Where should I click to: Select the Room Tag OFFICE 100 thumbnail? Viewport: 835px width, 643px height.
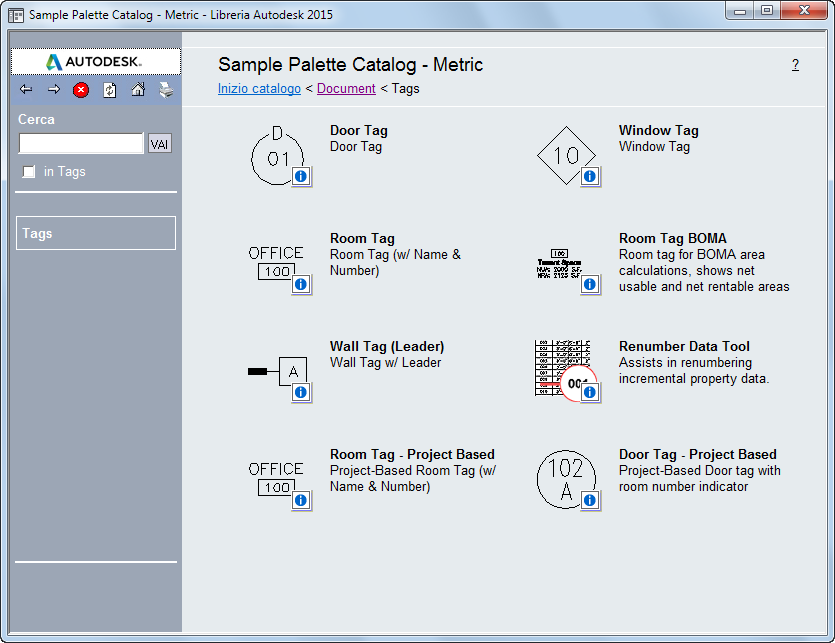pos(276,263)
